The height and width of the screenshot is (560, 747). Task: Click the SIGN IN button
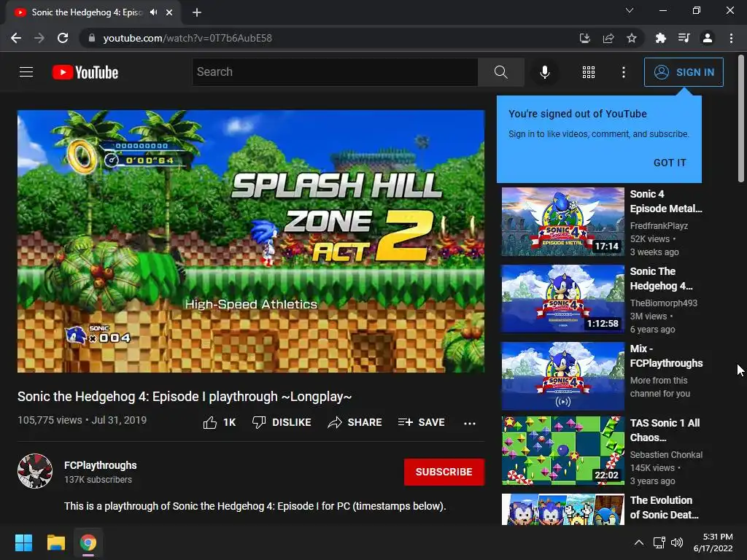683,72
